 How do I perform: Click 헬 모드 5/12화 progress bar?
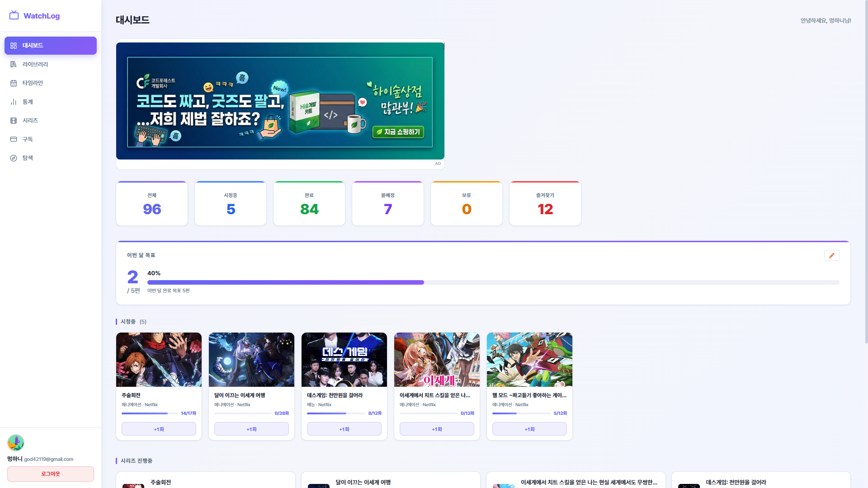tap(521, 413)
